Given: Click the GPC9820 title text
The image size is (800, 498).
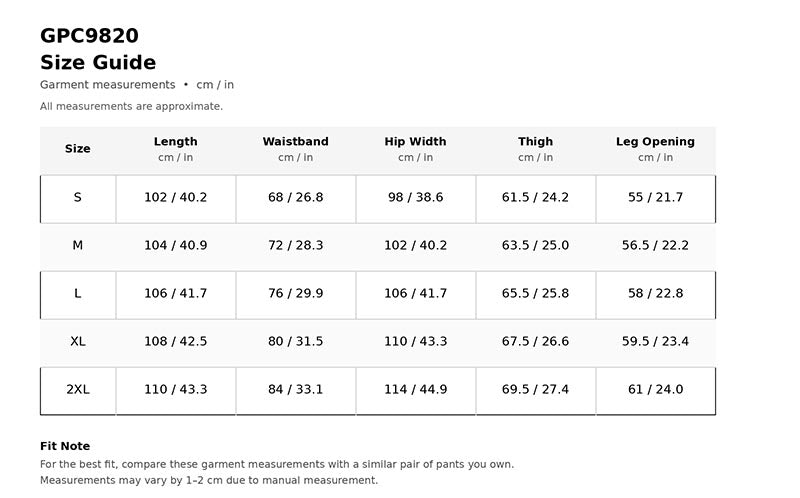Looking at the screenshot, I should [89, 36].
